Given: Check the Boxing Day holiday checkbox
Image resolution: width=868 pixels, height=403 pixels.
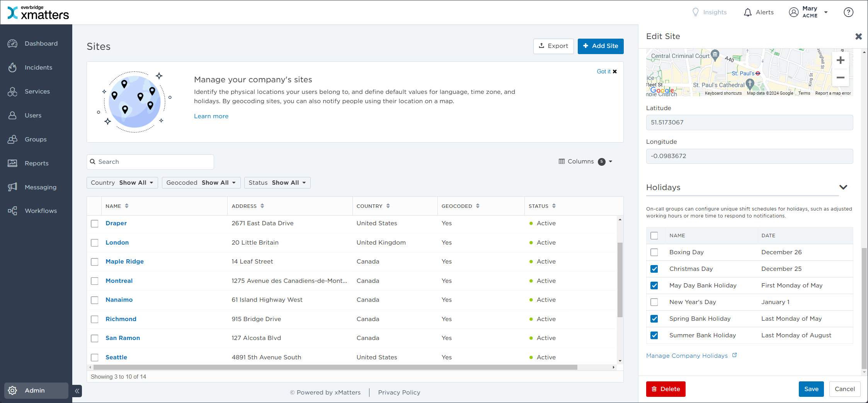Looking at the screenshot, I should pyautogui.click(x=654, y=252).
